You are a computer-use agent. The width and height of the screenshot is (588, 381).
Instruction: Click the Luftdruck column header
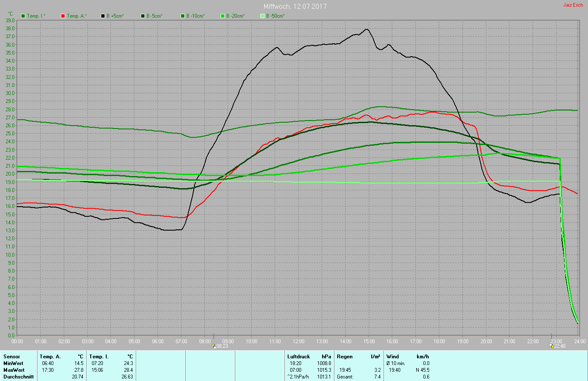(299, 357)
